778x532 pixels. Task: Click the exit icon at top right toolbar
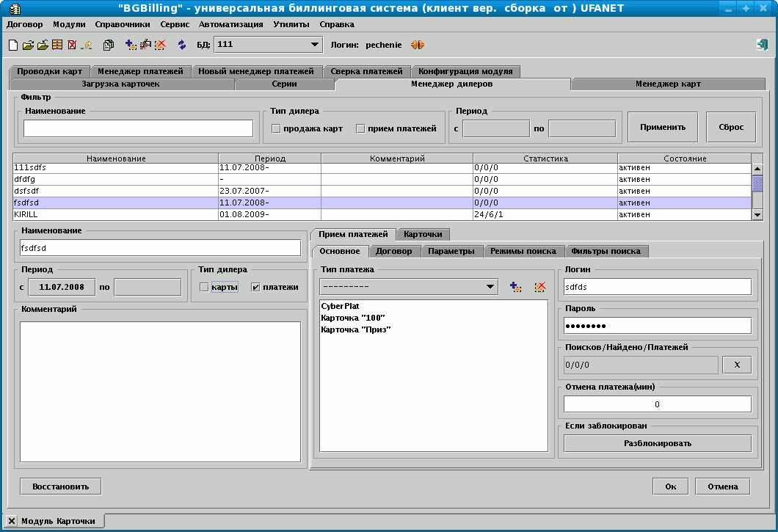[x=764, y=44]
